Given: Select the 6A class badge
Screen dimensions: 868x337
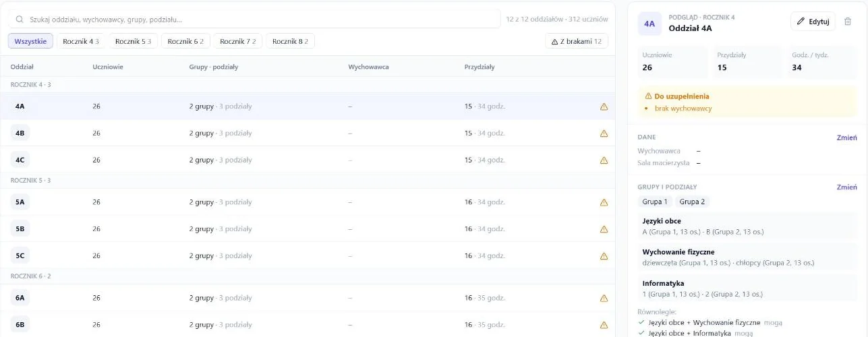Looking at the screenshot, I should (20, 298).
